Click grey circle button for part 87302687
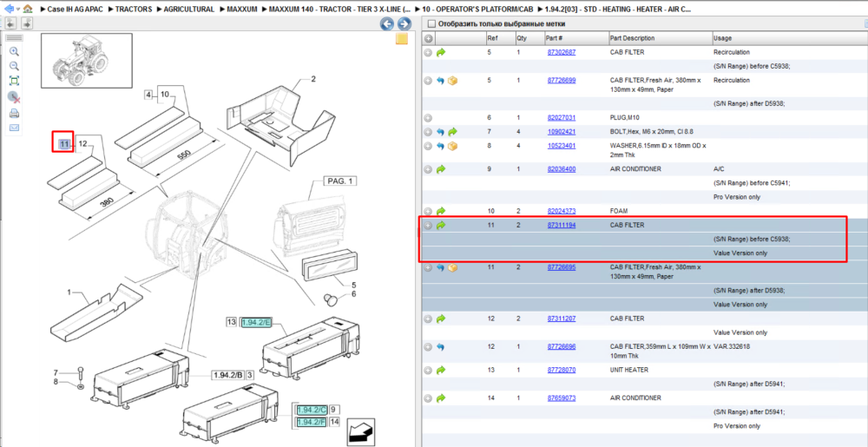The image size is (868, 447). tap(428, 53)
